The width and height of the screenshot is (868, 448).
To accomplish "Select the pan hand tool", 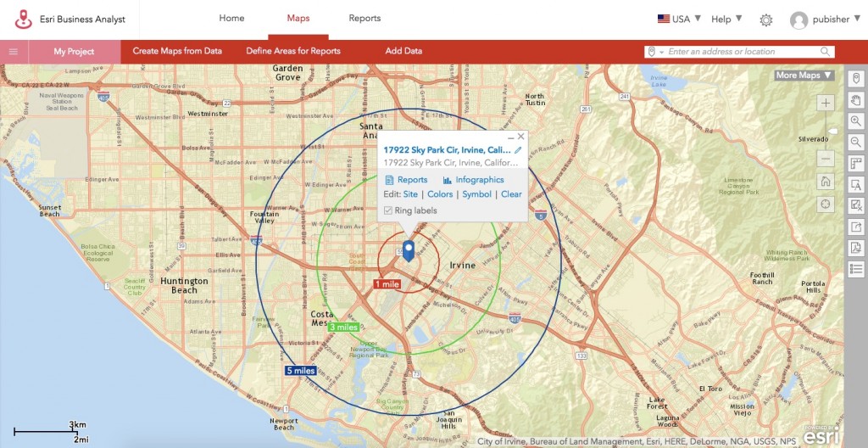I will (x=856, y=100).
